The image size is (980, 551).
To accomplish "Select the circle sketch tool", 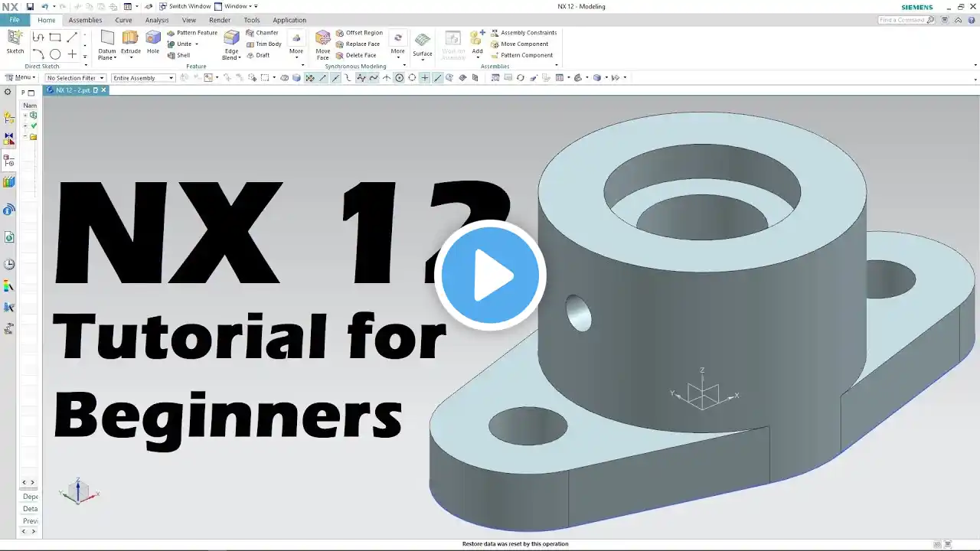I will [x=55, y=54].
